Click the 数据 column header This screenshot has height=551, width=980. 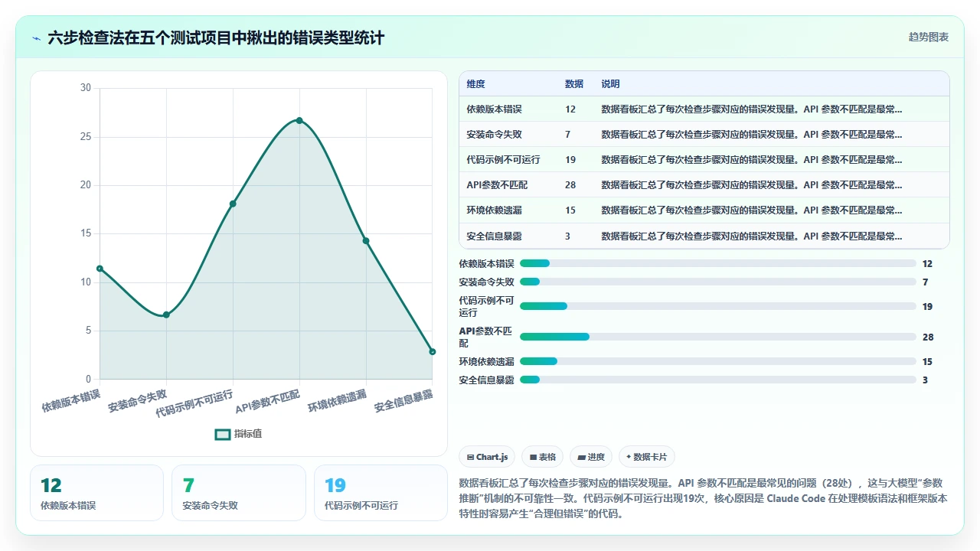[x=573, y=84]
